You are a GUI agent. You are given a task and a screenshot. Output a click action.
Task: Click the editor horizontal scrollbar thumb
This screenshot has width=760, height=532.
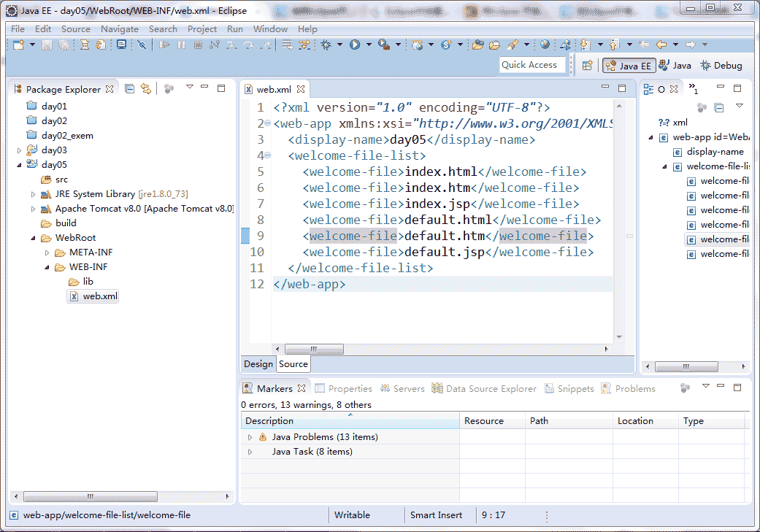point(314,350)
